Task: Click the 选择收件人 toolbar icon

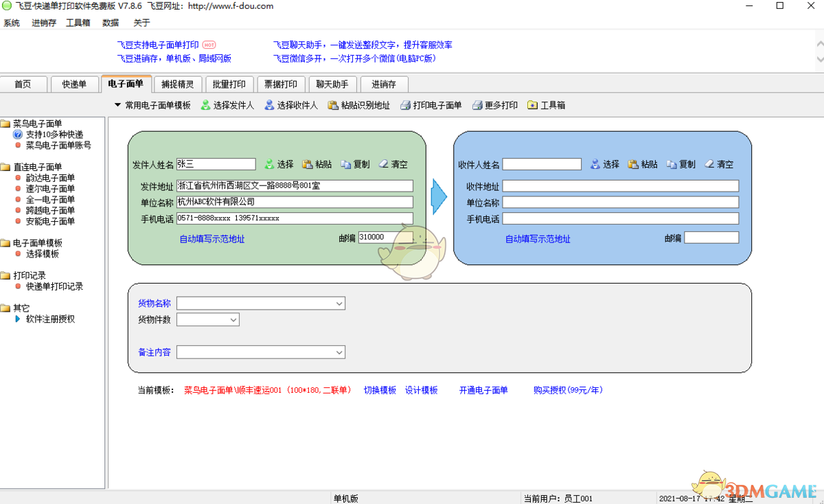Action: [x=270, y=106]
